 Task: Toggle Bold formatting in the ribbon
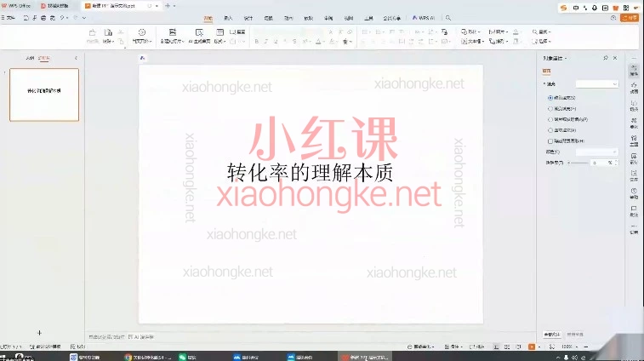click(257, 42)
